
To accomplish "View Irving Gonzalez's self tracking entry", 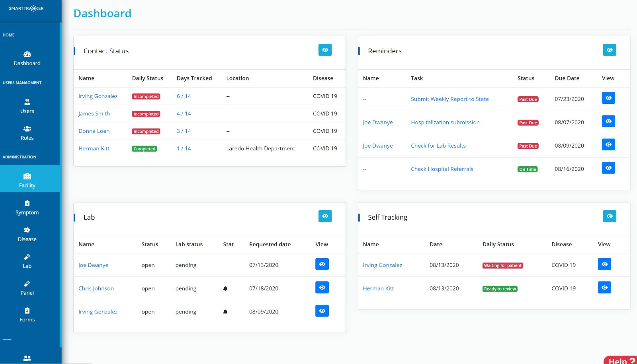I will (x=604, y=264).
